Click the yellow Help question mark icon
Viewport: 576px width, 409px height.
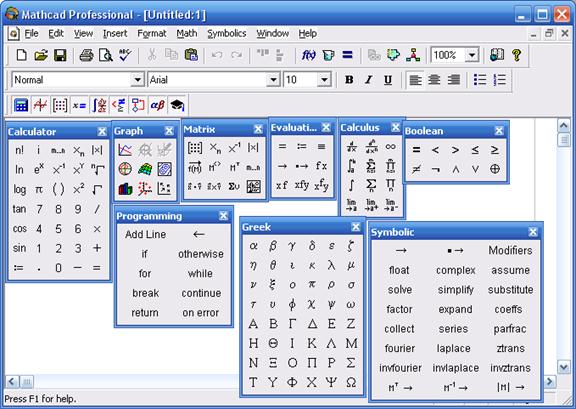tap(516, 55)
